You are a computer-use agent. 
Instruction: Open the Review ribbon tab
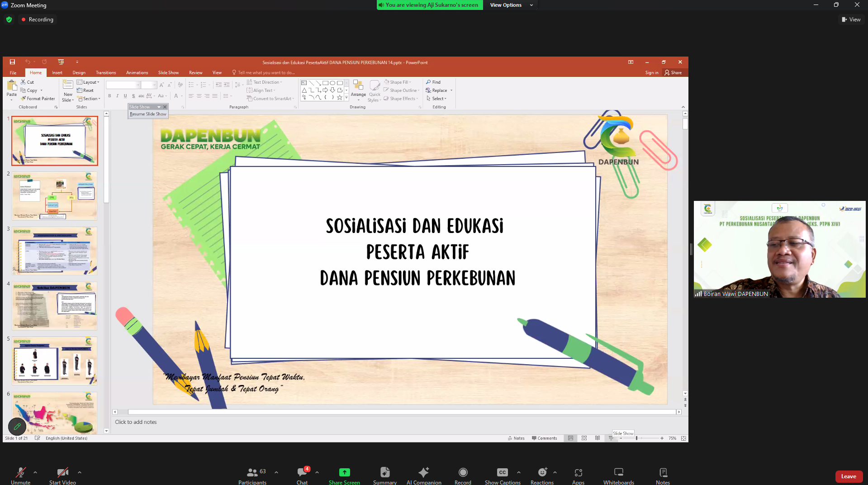coord(195,72)
